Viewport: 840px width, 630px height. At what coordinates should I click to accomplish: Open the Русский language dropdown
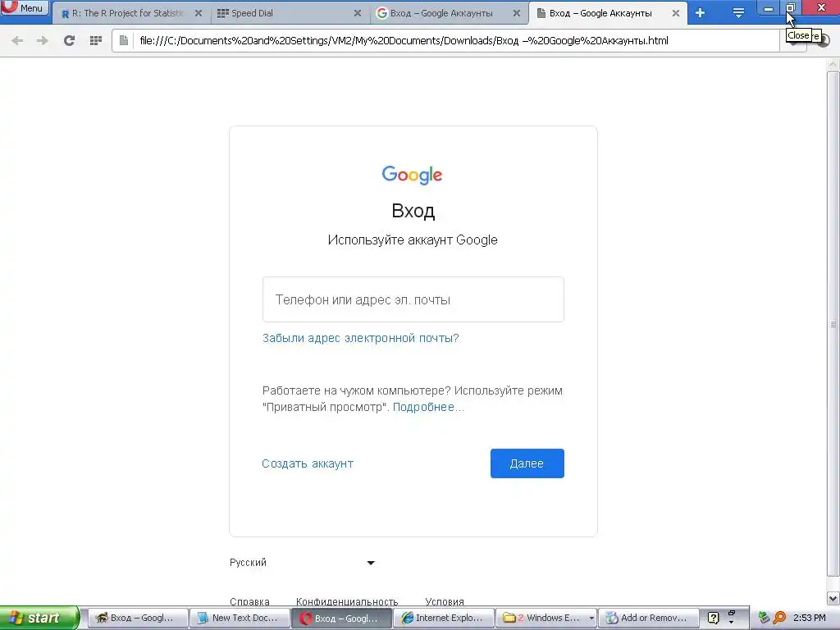[302, 563]
